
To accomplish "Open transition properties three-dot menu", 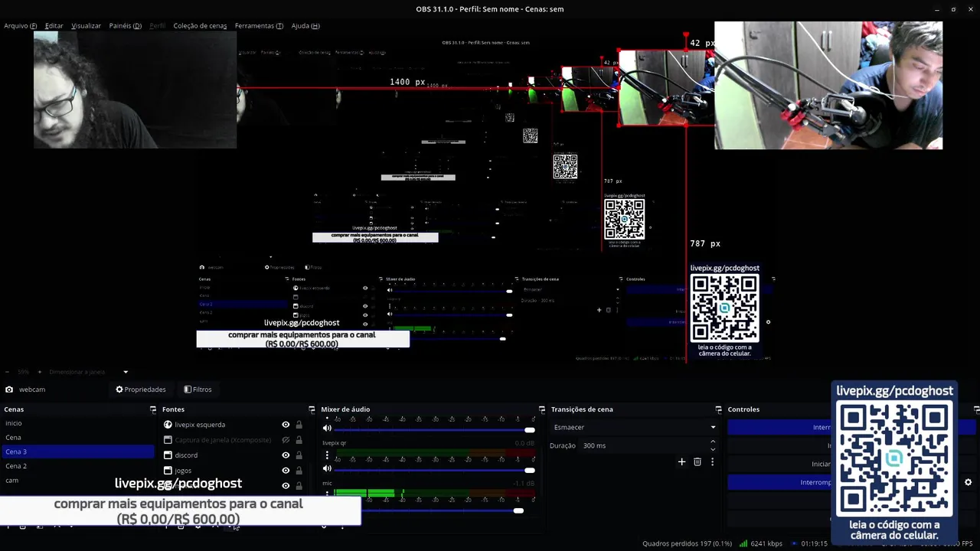I will tap(712, 461).
